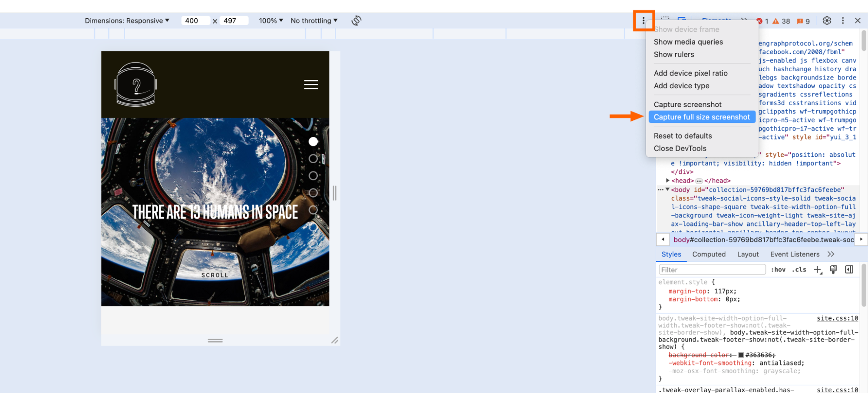Expand the head element in Elements tree
868x393 pixels.
(x=668, y=180)
